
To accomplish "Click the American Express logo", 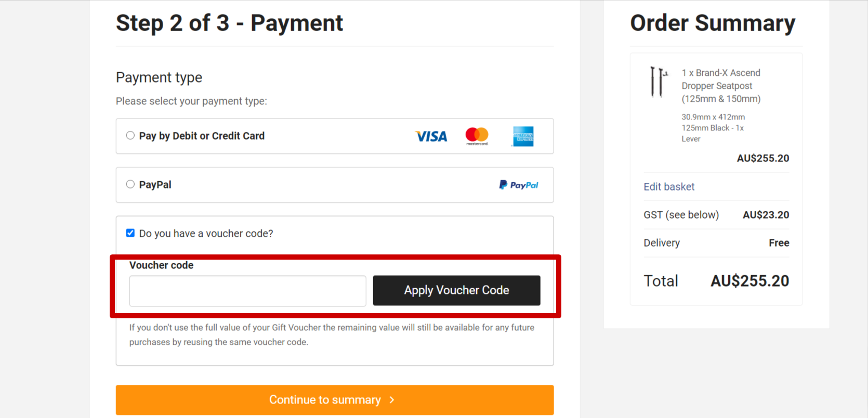I will pyautogui.click(x=523, y=136).
